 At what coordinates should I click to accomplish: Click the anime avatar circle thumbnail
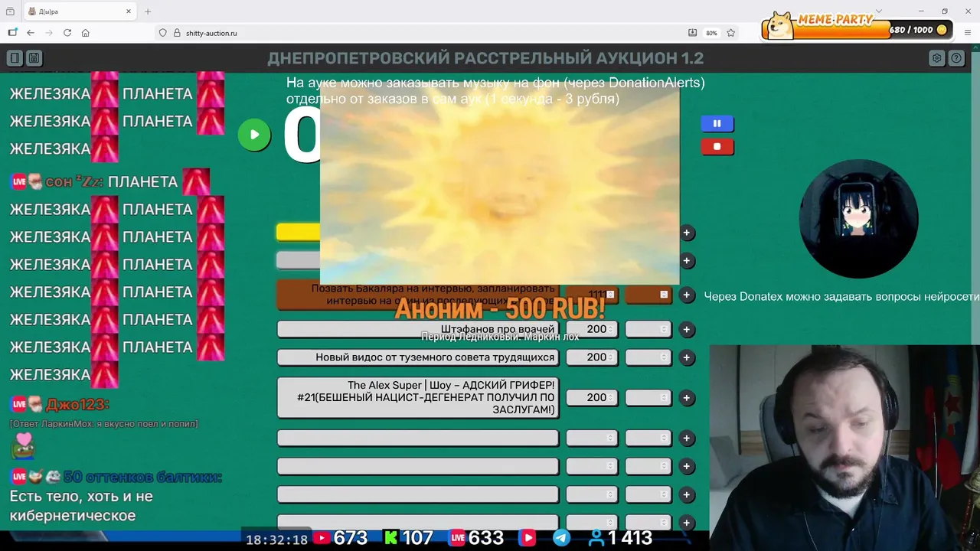858,219
